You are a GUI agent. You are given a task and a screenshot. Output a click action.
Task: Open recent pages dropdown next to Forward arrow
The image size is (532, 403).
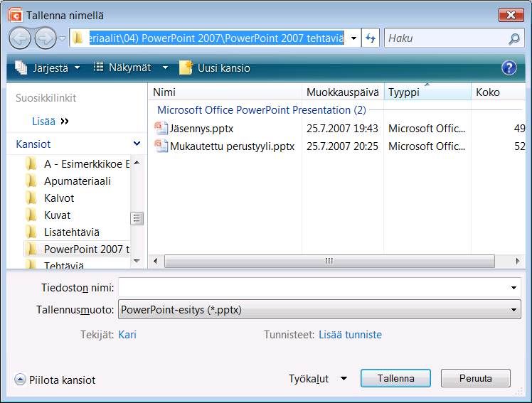point(62,38)
